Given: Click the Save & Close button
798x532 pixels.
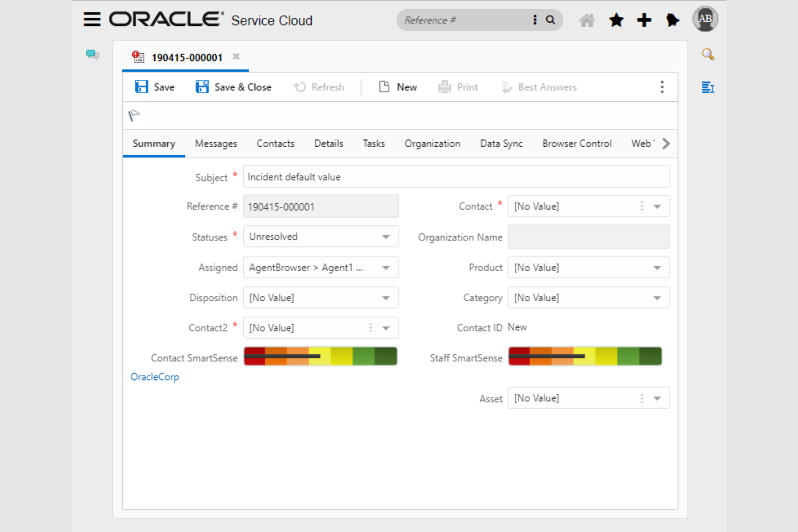Looking at the screenshot, I should 233,87.
